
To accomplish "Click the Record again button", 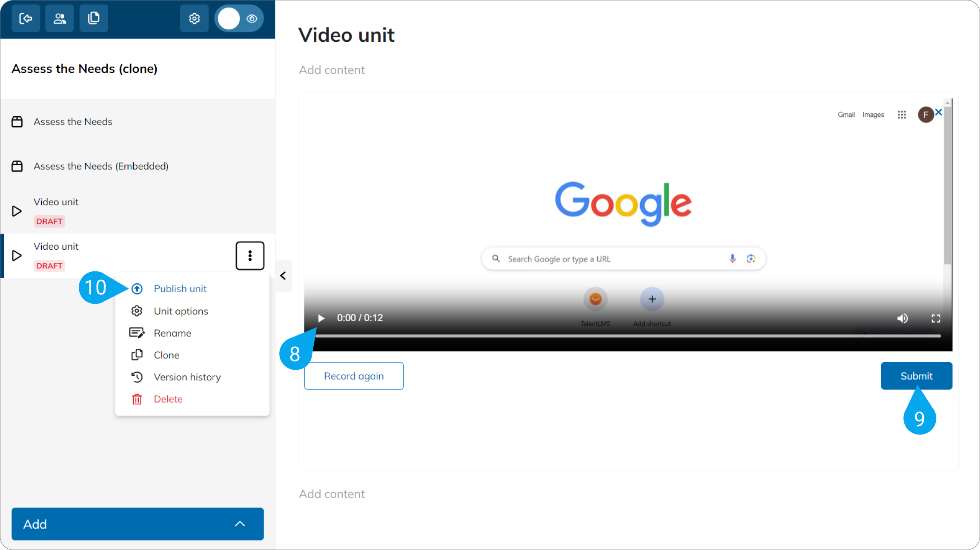I will coord(354,376).
